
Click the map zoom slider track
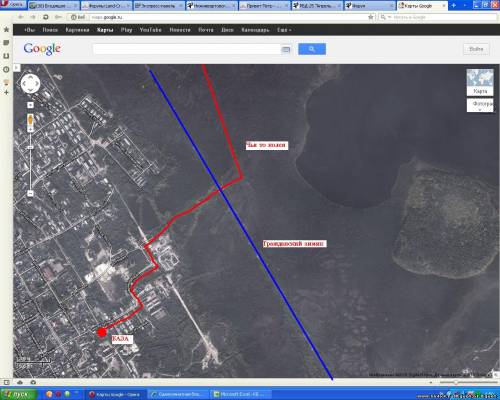click(x=30, y=160)
